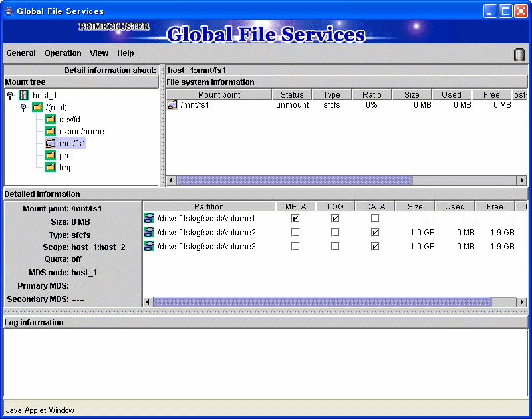Toggle LOG checkbox for volume2
Image resolution: width=532 pixels, height=419 pixels.
pyautogui.click(x=335, y=232)
